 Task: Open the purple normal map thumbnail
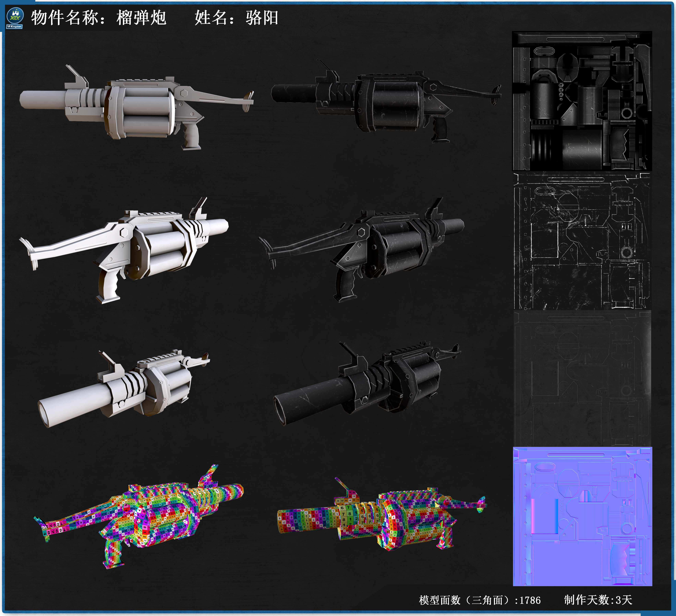tap(582, 517)
